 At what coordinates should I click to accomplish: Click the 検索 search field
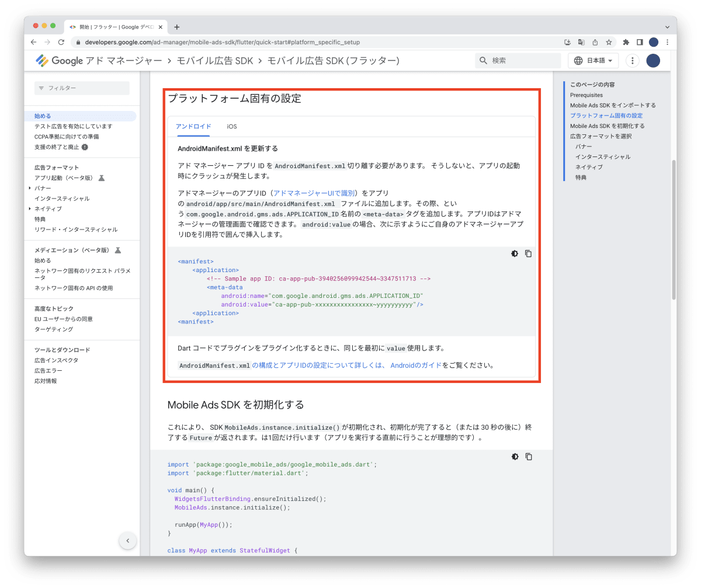pos(518,61)
